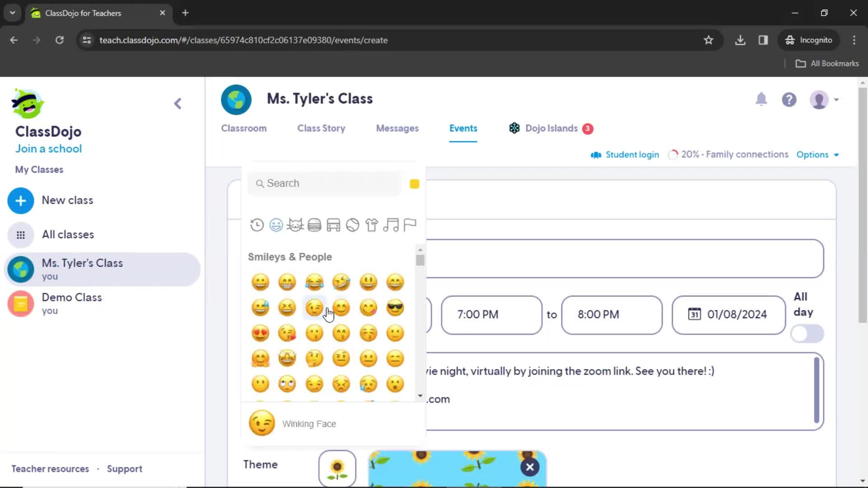Click the recently used emoji clock icon
This screenshot has width=868, height=488.
[x=257, y=224]
